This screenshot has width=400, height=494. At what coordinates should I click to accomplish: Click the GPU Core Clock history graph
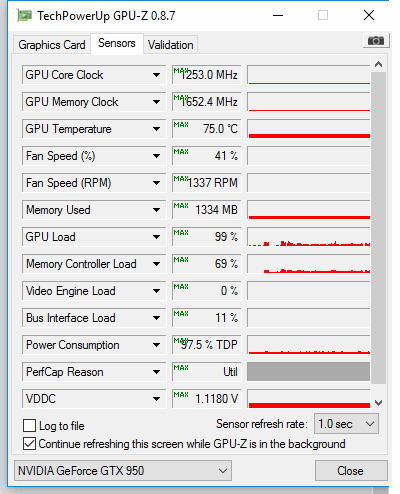[309, 75]
